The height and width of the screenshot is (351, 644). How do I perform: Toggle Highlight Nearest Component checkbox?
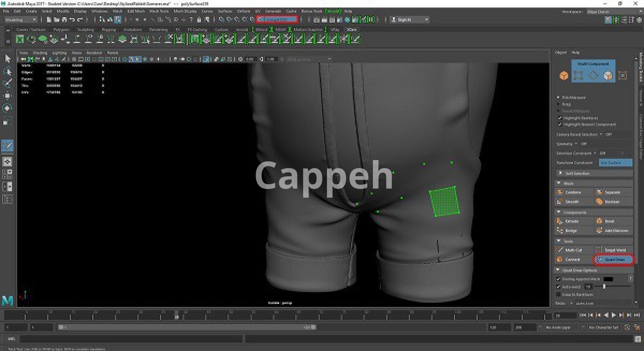[559, 124]
